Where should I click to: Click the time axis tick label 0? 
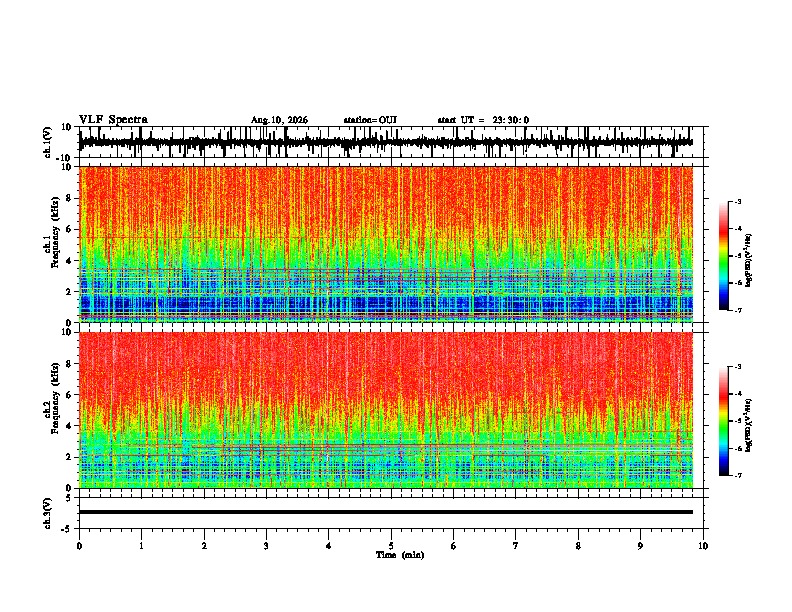pos(79,546)
